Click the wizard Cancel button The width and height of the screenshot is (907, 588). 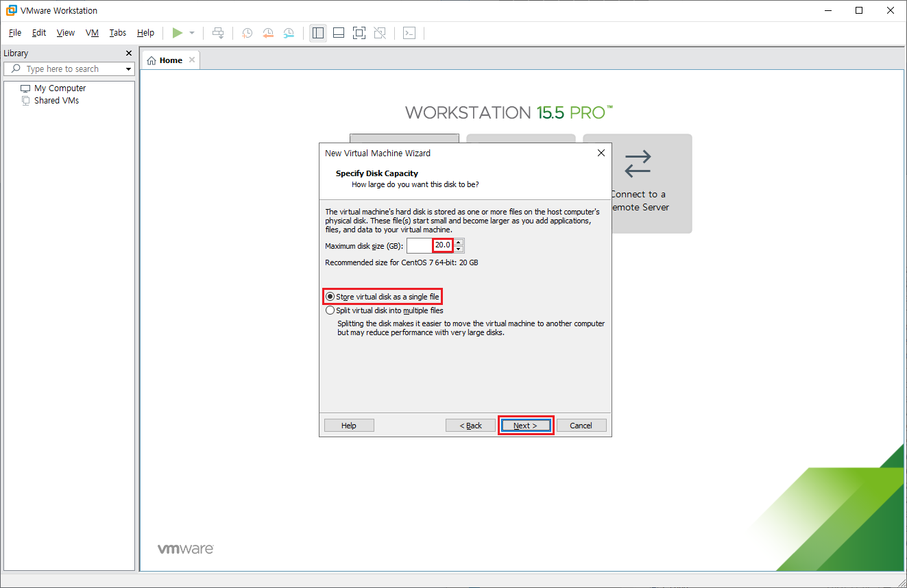[581, 426]
